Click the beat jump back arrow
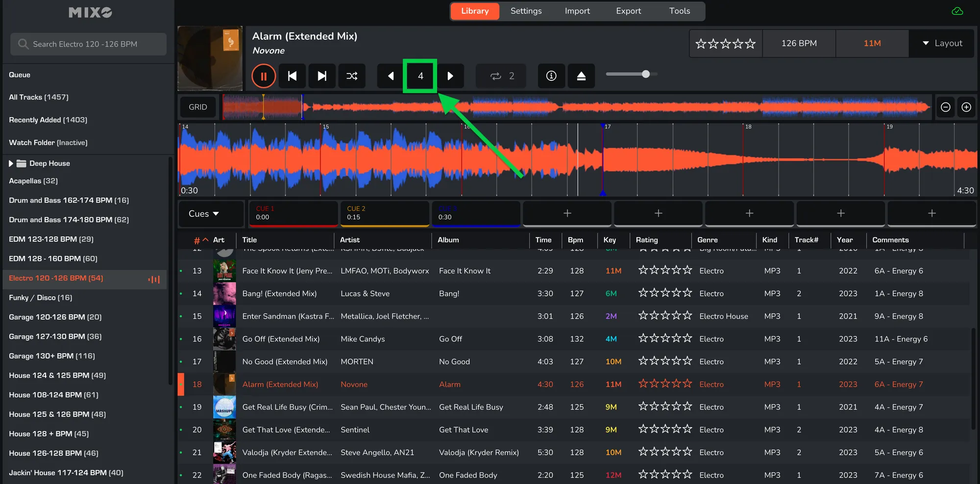980x484 pixels. tap(391, 76)
